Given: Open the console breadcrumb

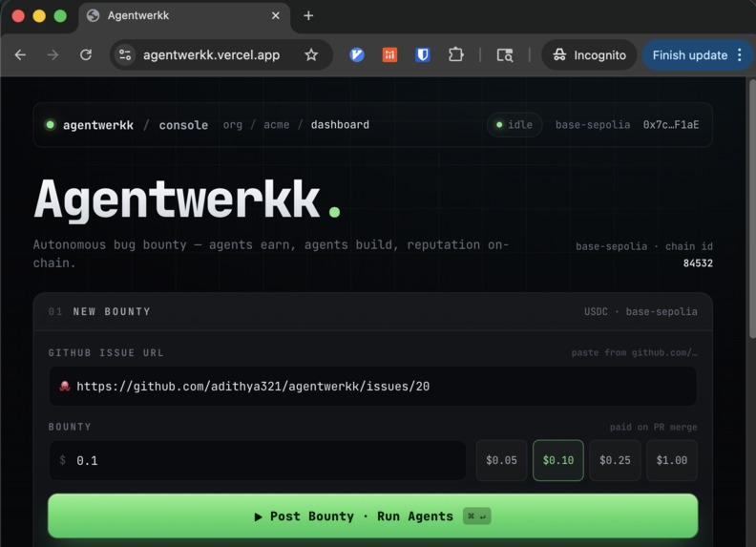Looking at the screenshot, I should click(183, 125).
